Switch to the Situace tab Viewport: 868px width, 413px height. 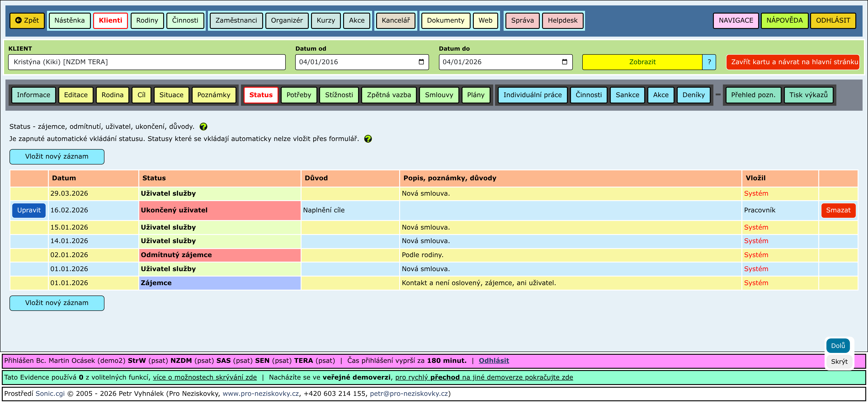pos(172,95)
